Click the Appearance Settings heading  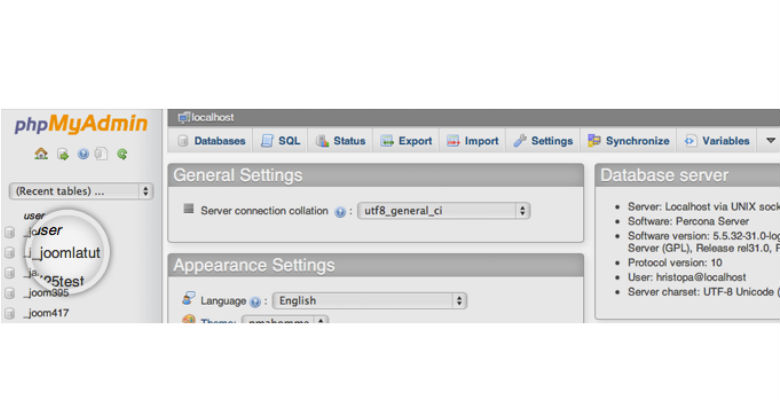pyautogui.click(x=254, y=265)
